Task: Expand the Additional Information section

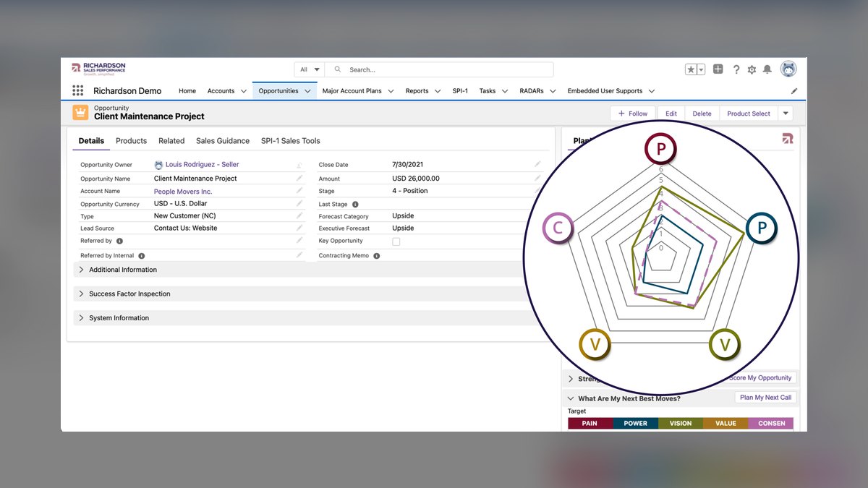Action: point(81,270)
